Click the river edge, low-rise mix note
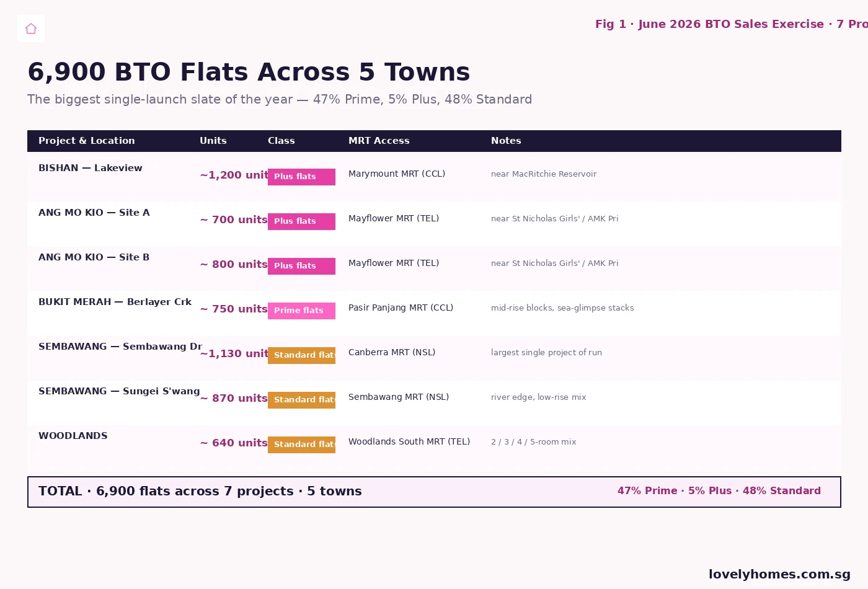Image resolution: width=868 pixels, height=589 pixels. (x=538, y=397)
